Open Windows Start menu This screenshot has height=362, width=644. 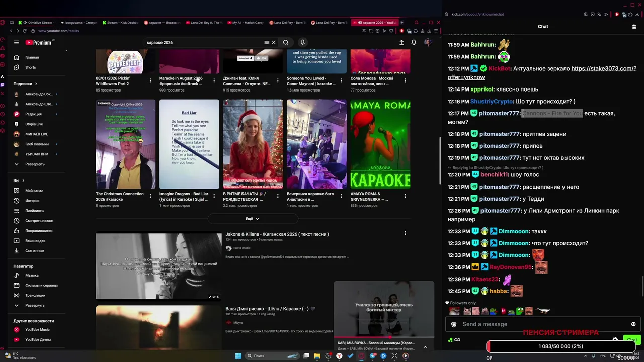(238, 356)
